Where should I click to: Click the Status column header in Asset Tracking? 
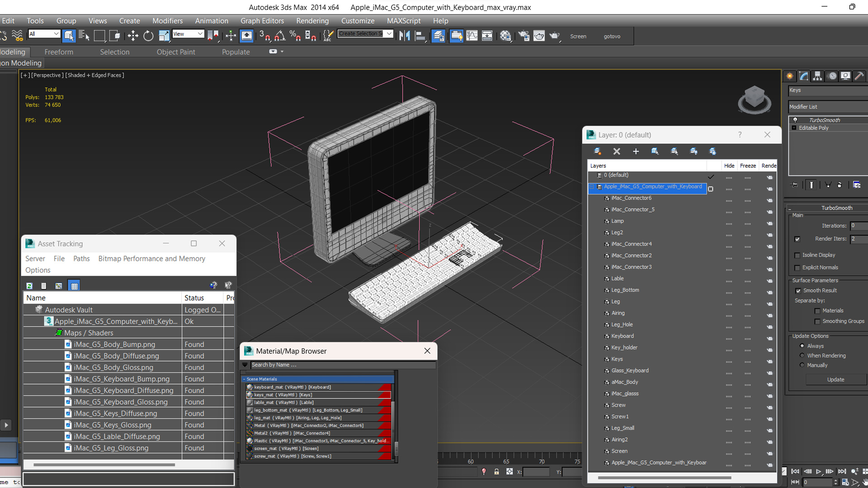coord(202,298)
